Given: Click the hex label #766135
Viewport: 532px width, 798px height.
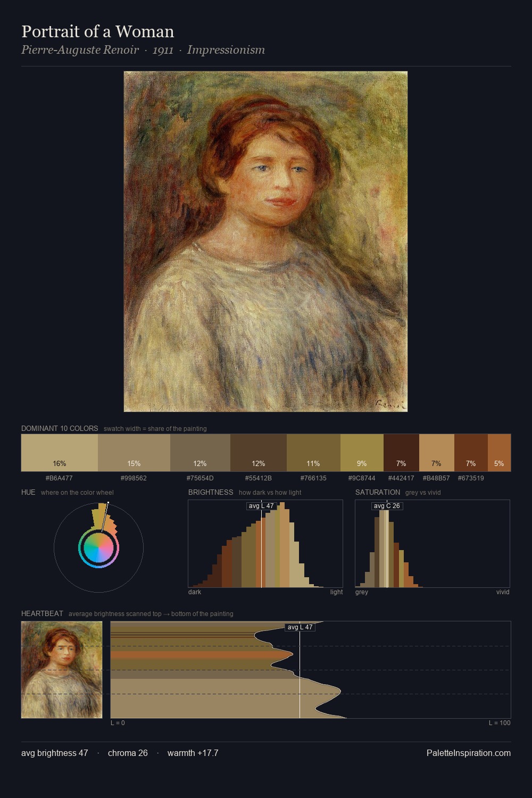Looking at the screenshot, I should click(313, 478).
